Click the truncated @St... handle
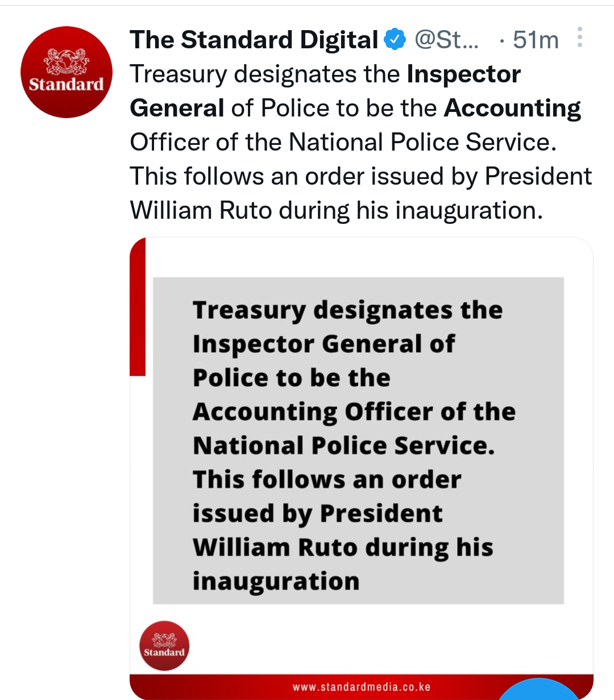Screen dimensions: 614x700 coord(446,40)
